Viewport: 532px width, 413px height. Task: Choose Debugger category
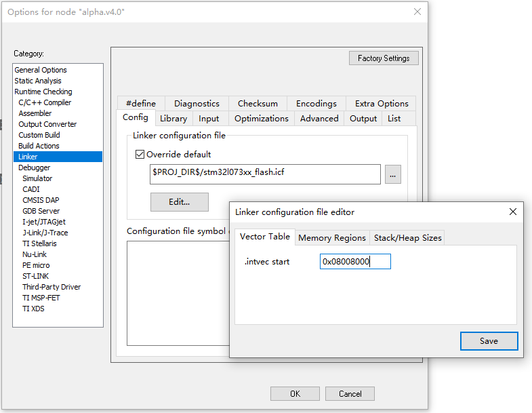tap(35, 168)
